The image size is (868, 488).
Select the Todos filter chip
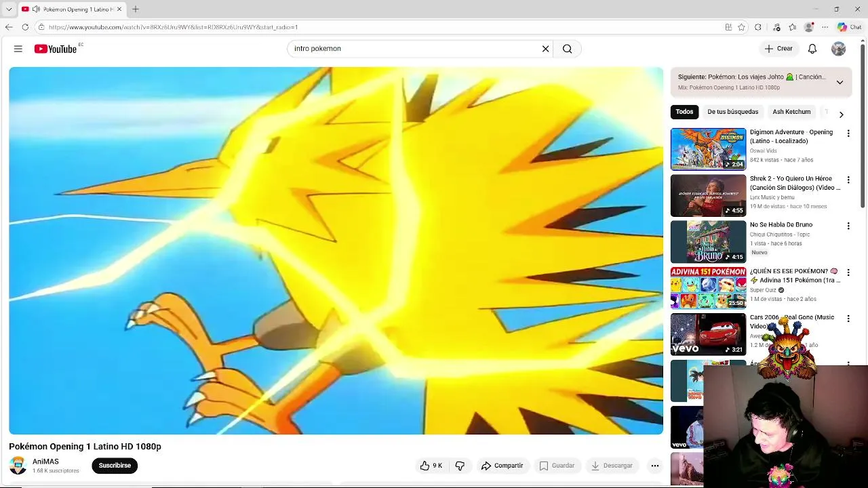[685, 112]
